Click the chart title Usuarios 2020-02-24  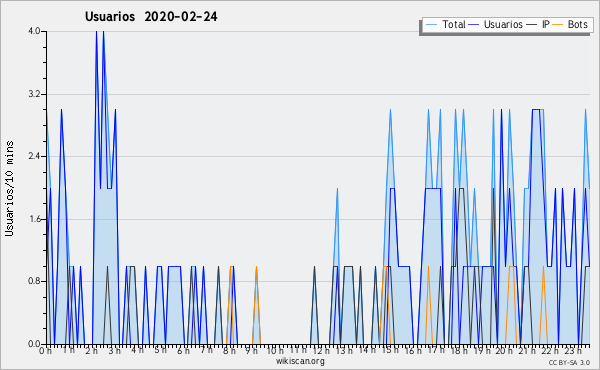coord(151,17)
